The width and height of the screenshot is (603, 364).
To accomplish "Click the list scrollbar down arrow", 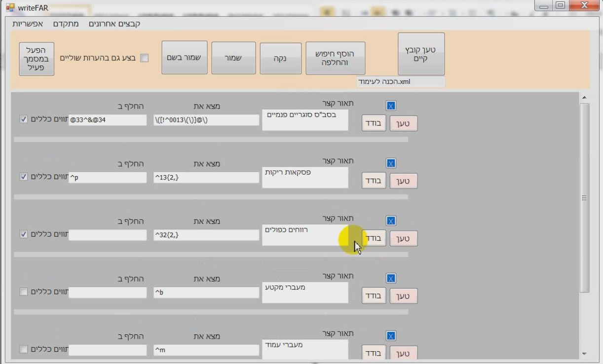I will (x=584, y=354).
